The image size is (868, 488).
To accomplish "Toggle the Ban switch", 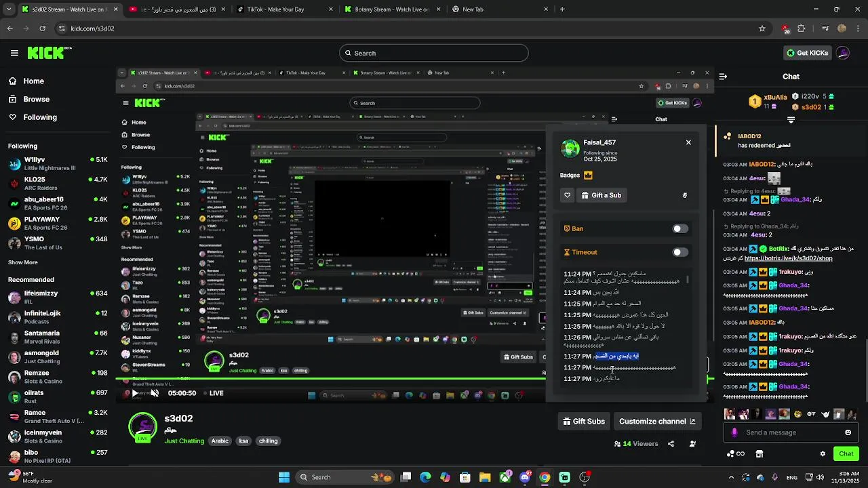I will click(680, 228).
